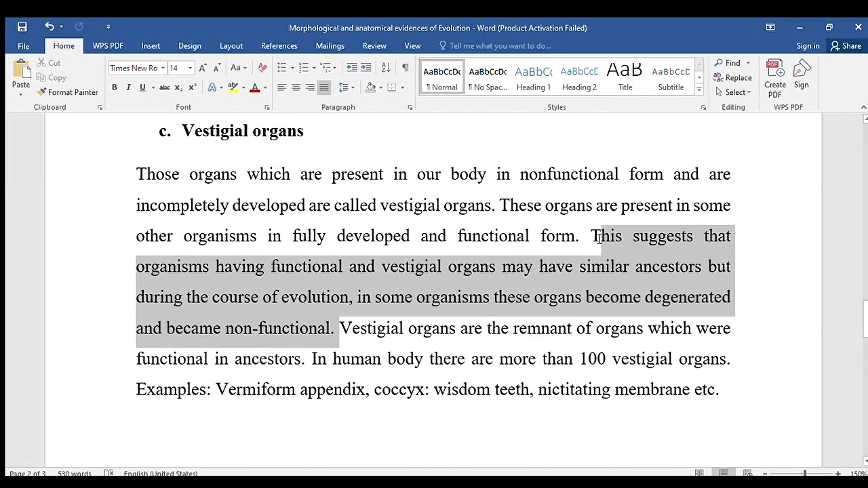868x488 pixels.
Task: Switch to the Design tab
Action: 190,46
